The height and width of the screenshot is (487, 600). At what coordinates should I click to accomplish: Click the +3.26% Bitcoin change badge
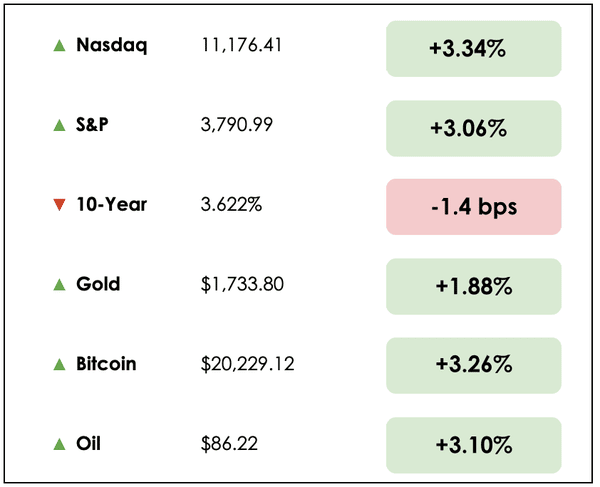pyautogui.click(x=473, y=366)
